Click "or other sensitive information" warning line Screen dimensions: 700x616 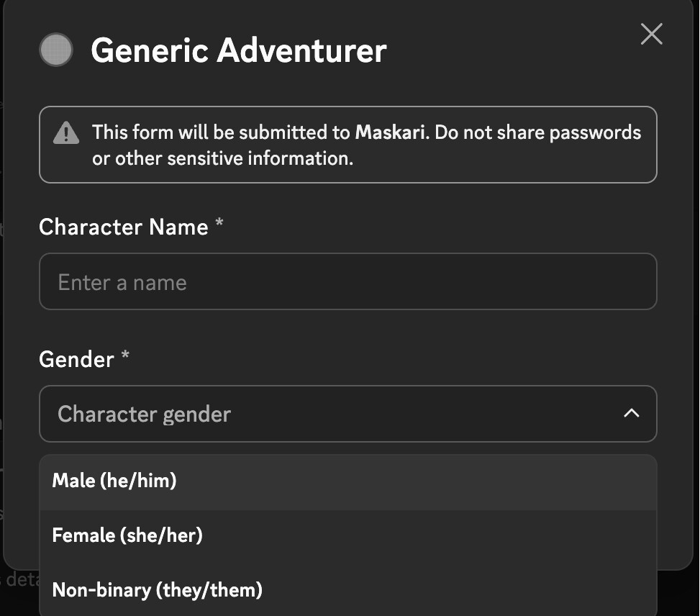222,158
